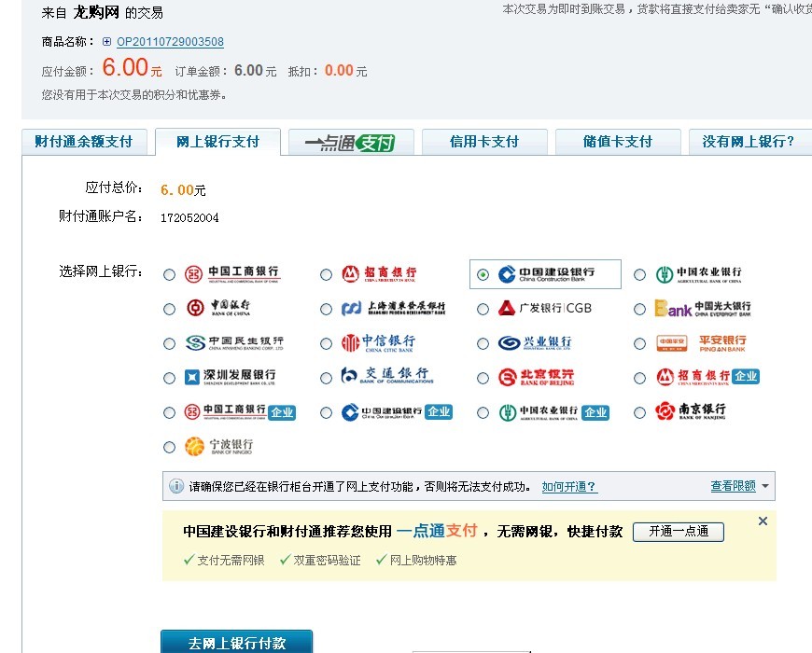Select the 平安银行 radio button
The image size is (812, 653).
point(640,344)
